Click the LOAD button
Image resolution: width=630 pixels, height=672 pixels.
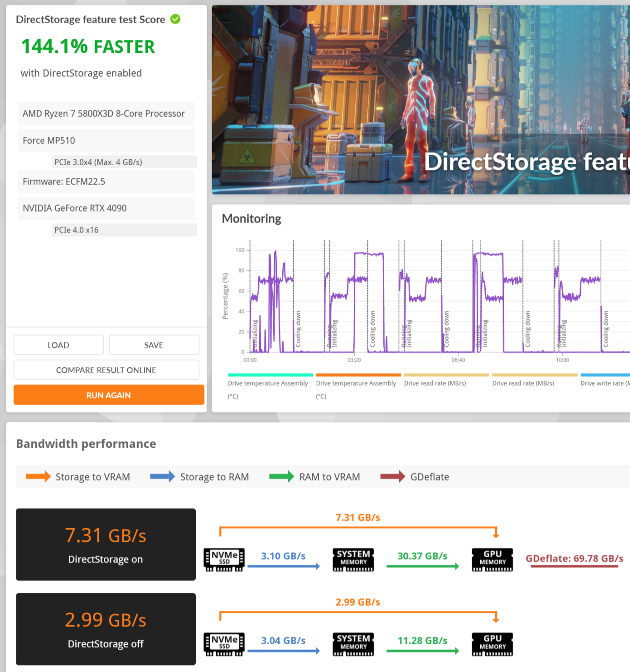(x=59, y=345)
